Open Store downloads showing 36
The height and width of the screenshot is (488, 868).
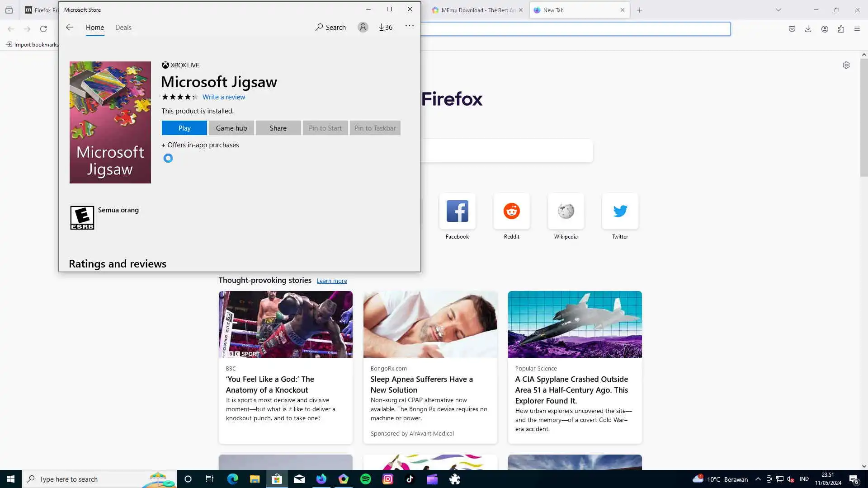(x=386, y=27)
